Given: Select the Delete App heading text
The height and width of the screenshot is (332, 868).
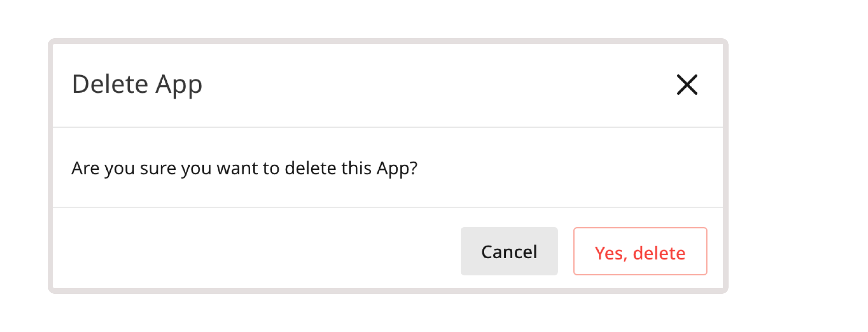Looking at the screenshot, I should [x=137, y=84].
